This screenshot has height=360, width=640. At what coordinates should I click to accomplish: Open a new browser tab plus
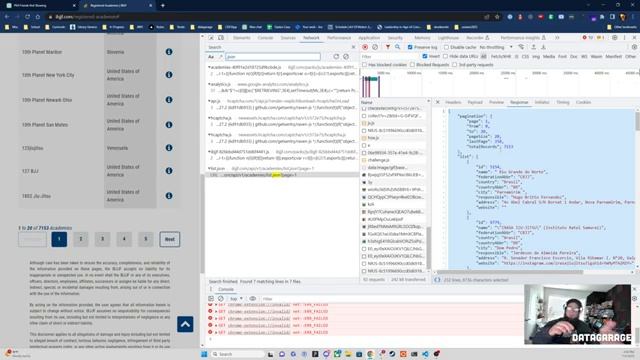[162, 5]
